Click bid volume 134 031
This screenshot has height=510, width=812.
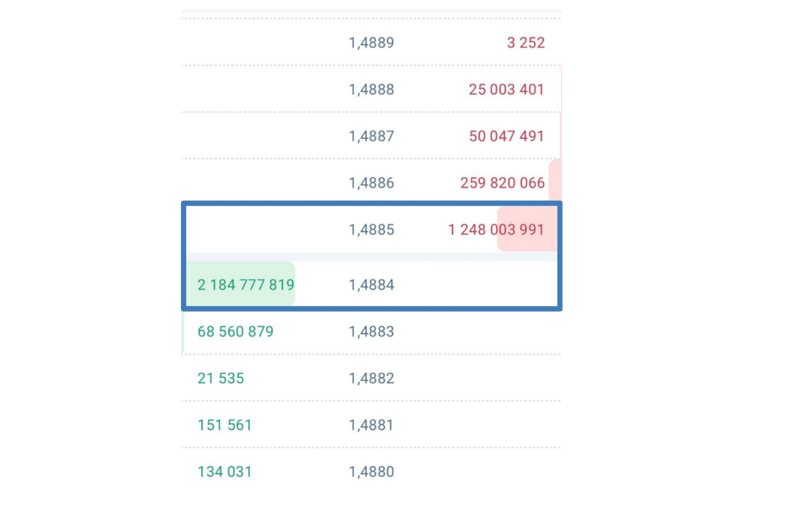click(224, 472)
